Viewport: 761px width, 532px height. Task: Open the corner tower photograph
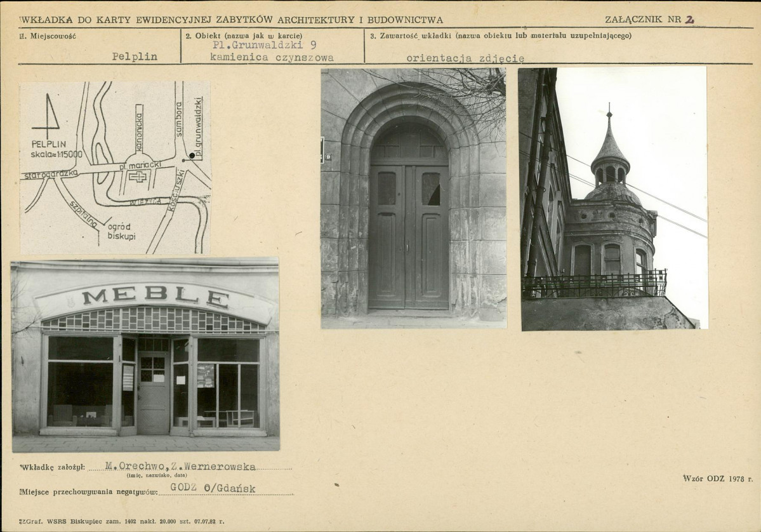(613, 198)
